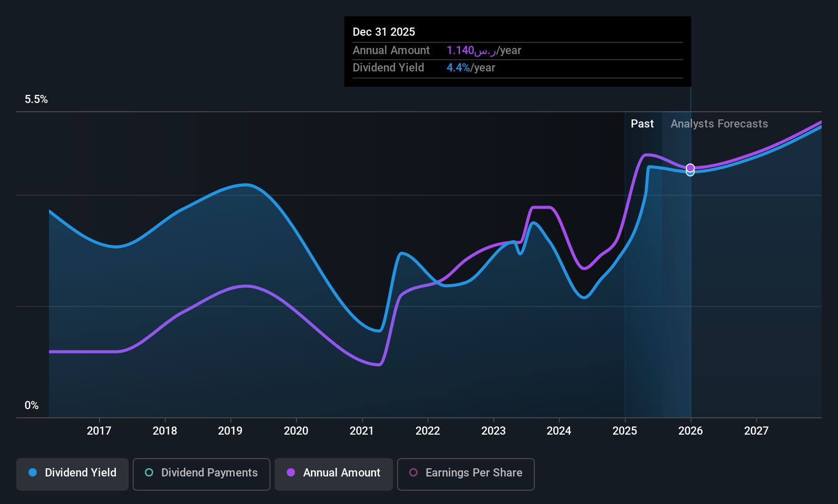Screen dimensions: 838x504
Task: Click the tooltip's Dividend Yield row label
Action: (x=388, y=68)
